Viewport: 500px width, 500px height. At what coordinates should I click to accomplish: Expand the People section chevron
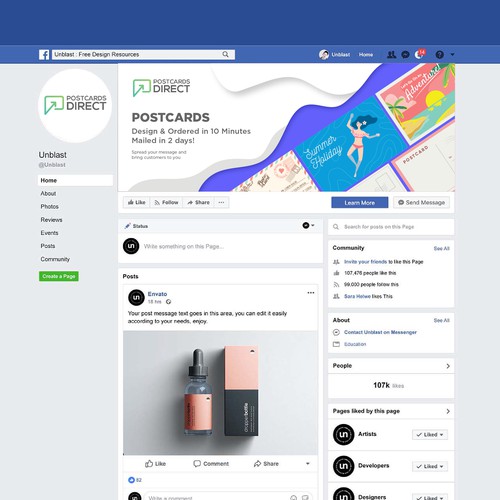point(448,366)
